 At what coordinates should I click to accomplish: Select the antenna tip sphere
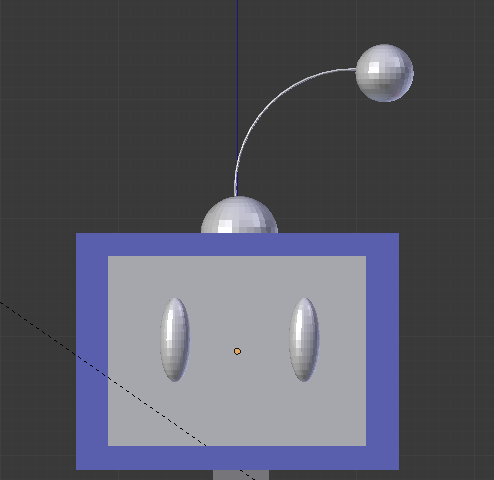coord(385,73)
